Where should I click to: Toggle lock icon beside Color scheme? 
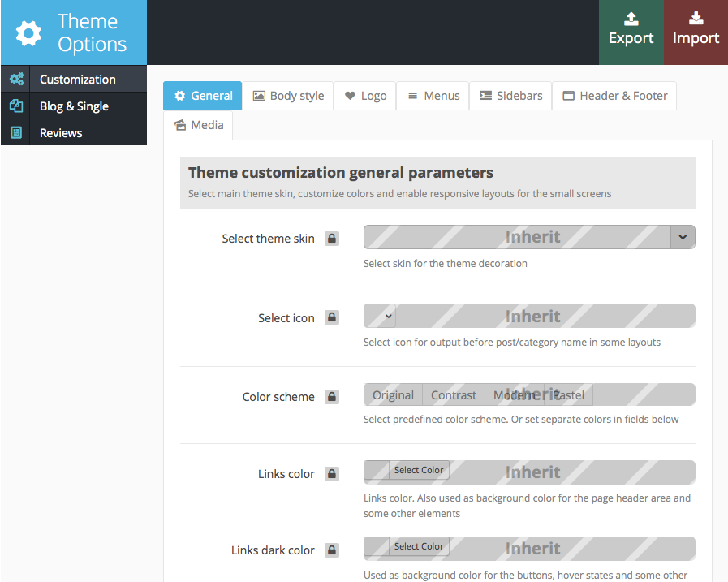[332, 397]
